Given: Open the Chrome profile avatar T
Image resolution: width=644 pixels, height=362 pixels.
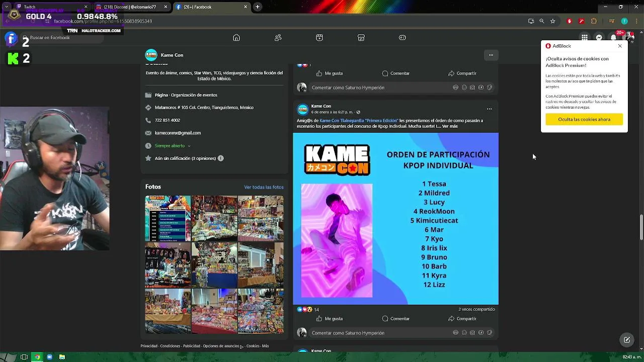Looking at the screenshot, I should (624, 21).
